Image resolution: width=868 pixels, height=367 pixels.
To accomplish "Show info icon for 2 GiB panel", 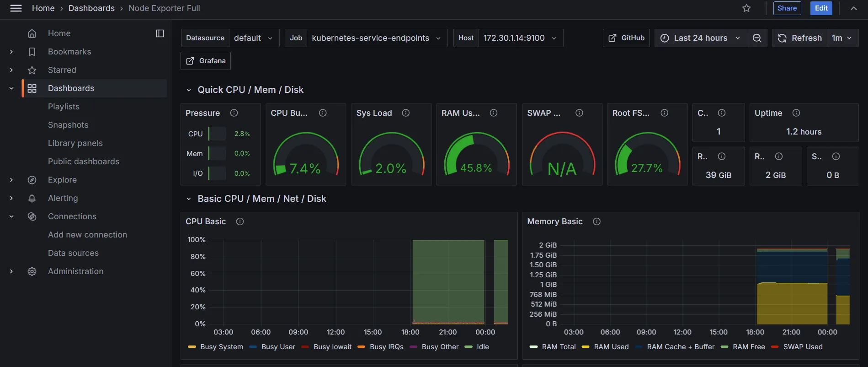I will [x=779, y=157].
